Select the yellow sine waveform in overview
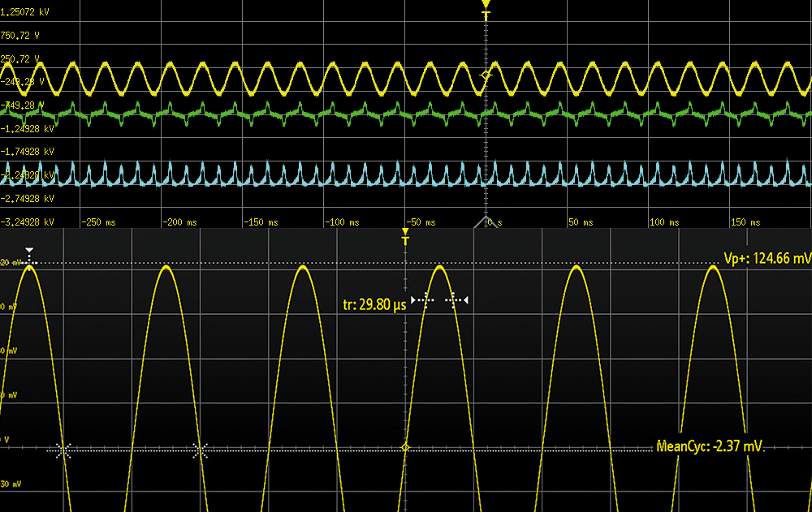Image resolution: width=812 pixels, height=512 pixels. pyautogui.click(x=244, y=78)
